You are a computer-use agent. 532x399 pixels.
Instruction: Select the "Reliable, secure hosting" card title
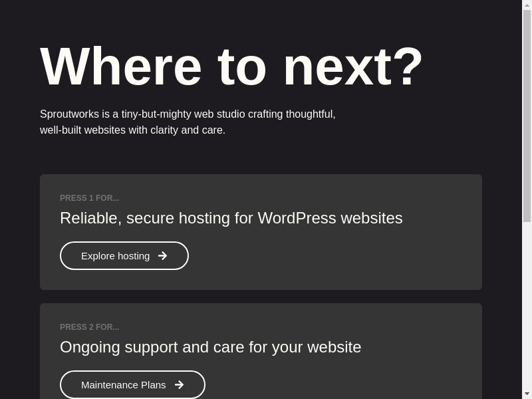pos(231,218)
